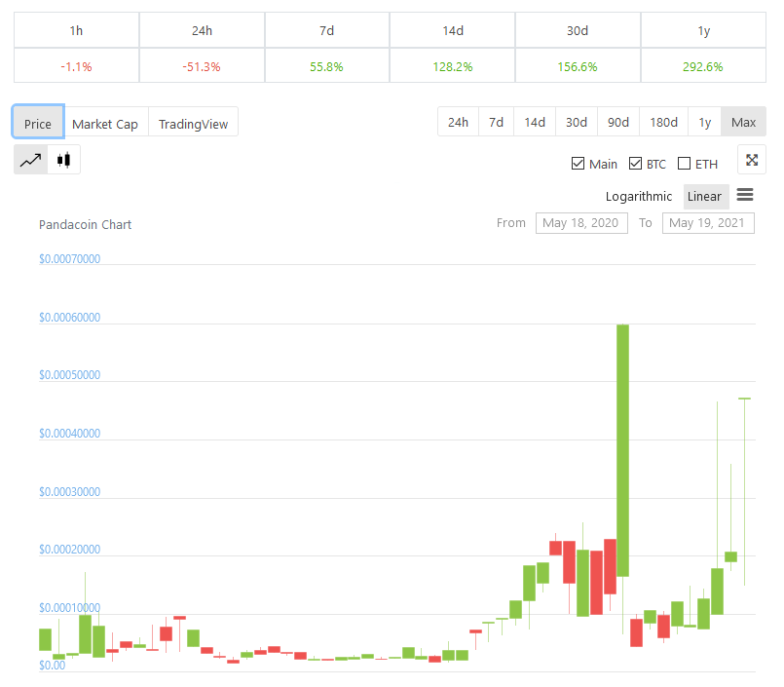Screen dimensions: 784x687
Task: Click the 55.8% 7d change value
Action: (x=326, y=66)
